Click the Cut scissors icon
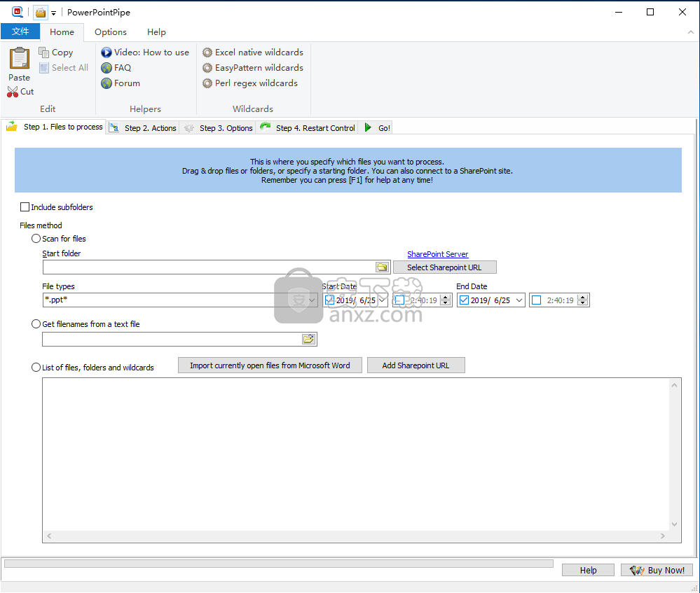700x593 pixels. coord(13,92)
